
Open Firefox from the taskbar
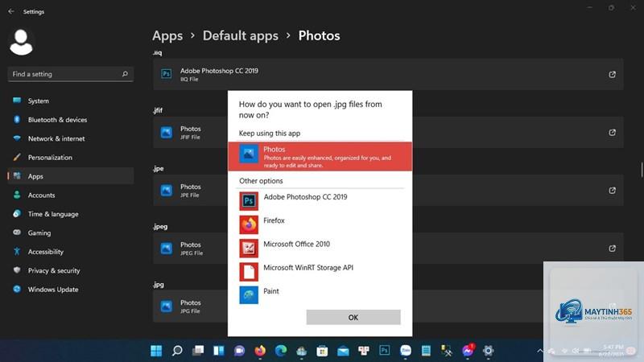260,351
